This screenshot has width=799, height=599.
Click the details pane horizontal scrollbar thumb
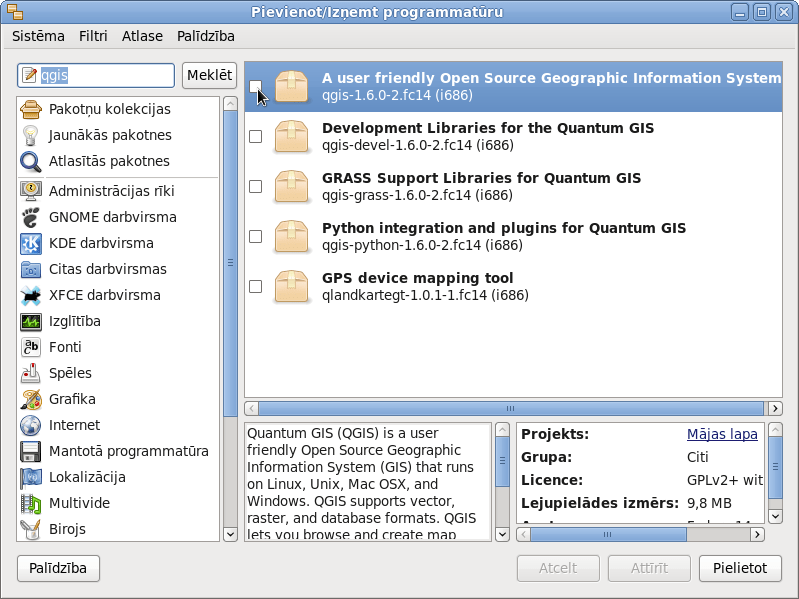[608, 534]
